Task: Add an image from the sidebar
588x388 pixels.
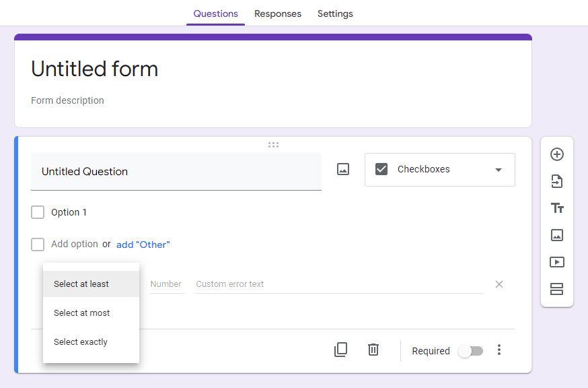Action: 556,234
